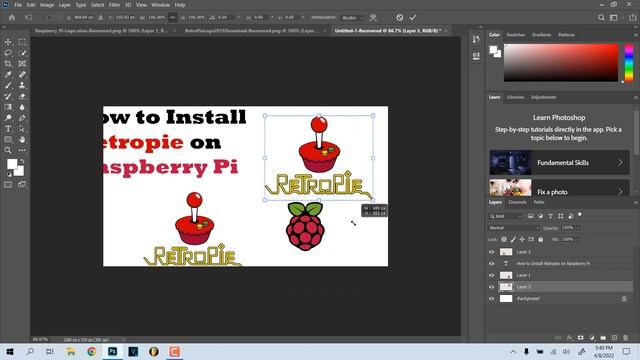Select the Zoom tool in toolbar

click(x=8, y=150)
